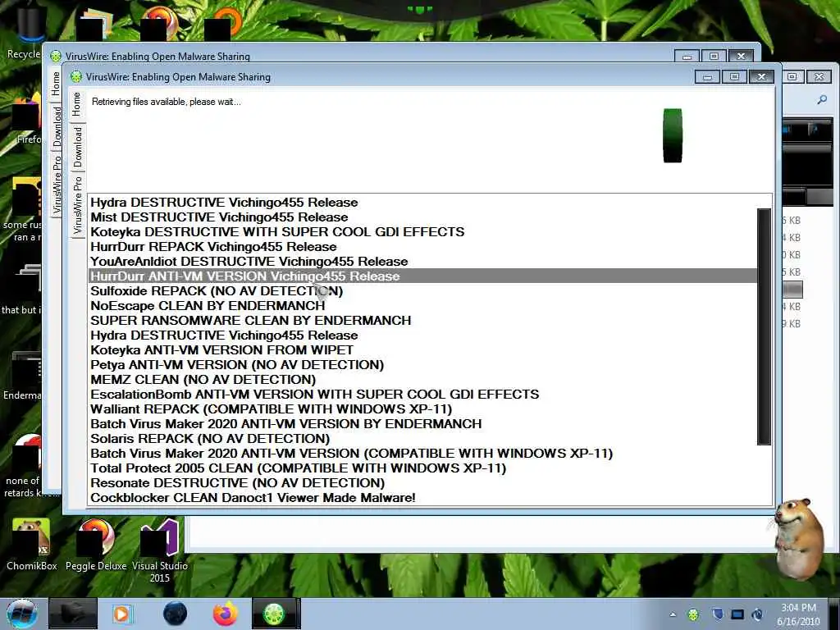Select Home tab in the back VirusWire window
The width and height of the screenshot is (840, 630).
tap(57, 84)
